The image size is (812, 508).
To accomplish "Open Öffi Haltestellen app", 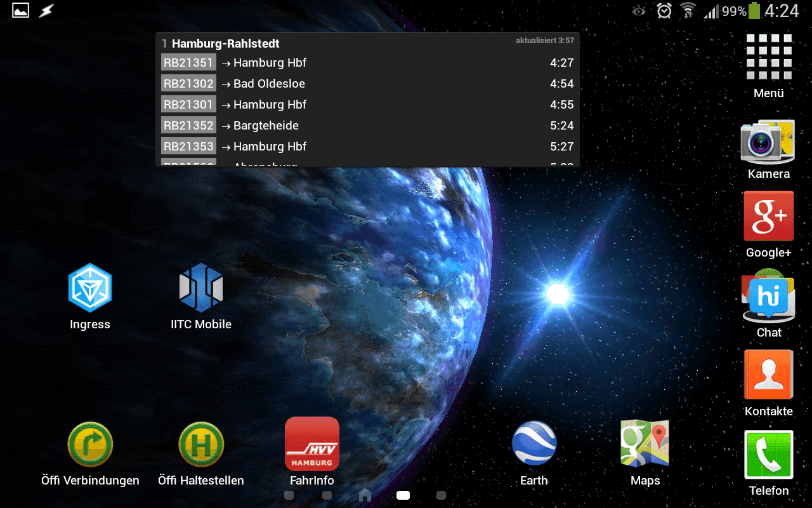I will tap(201, 453).
